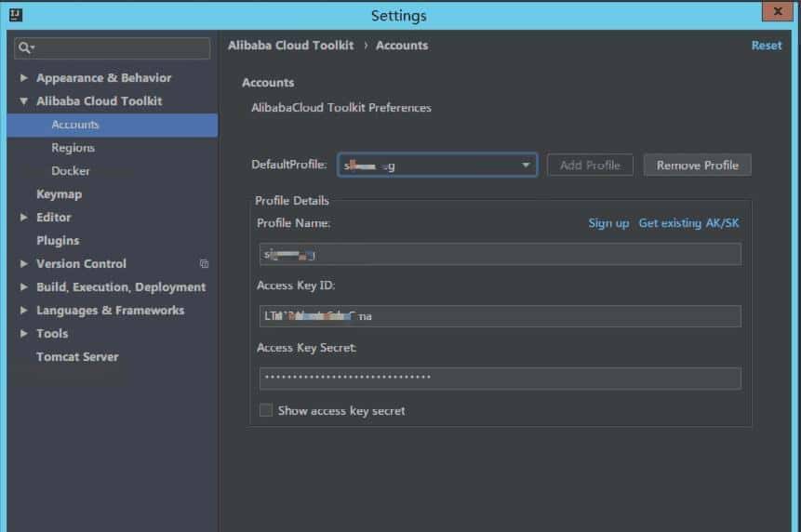The image size is (801, 532).
Task: Click the Remove Profile button
Action: pyautogui.click(x=698, y=165)
